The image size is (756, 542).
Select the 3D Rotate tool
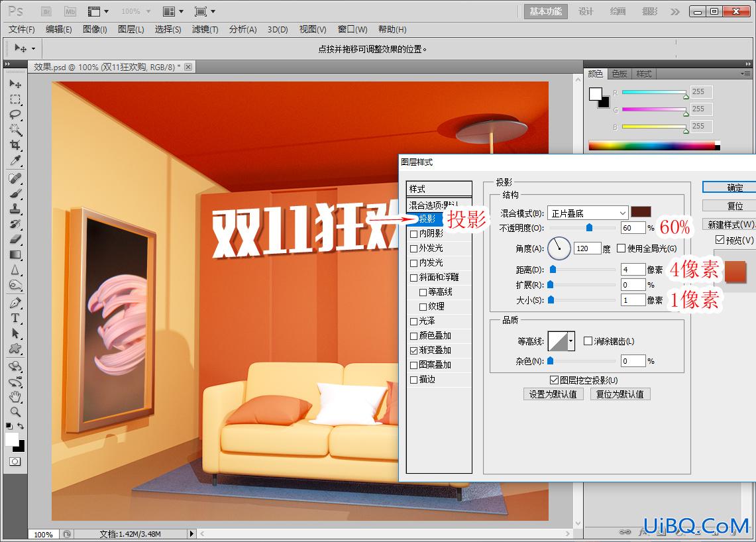[15, 366]
